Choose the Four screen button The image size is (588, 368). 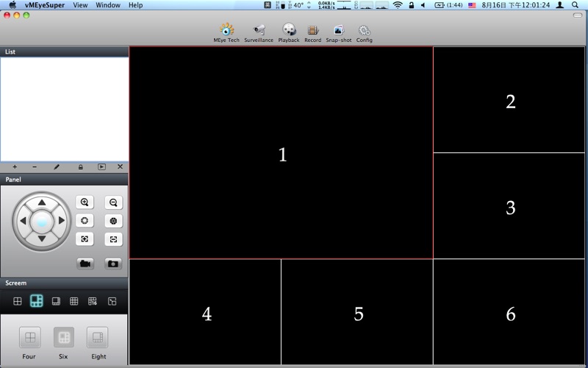(29, 337)
